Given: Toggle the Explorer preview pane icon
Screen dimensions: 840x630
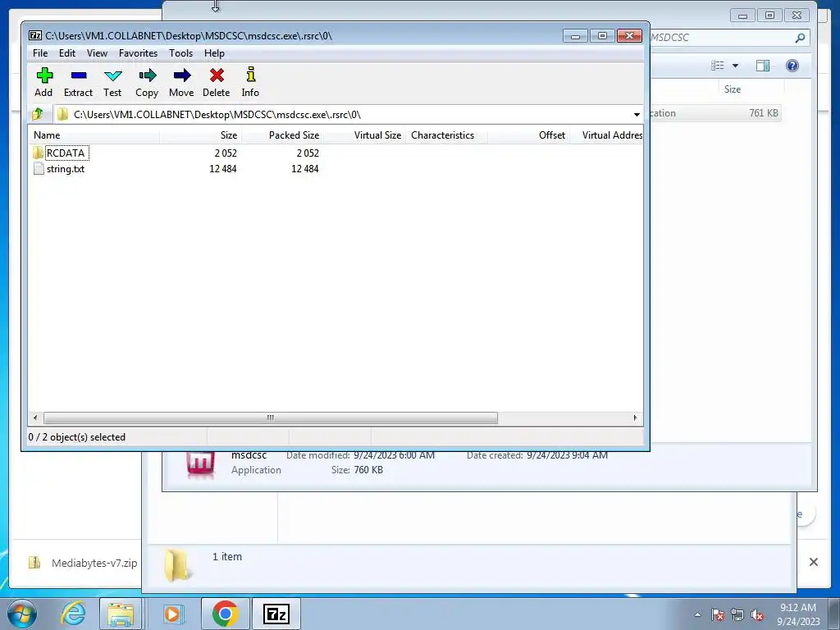Looking at the screenshot, I should pos(763,66).
